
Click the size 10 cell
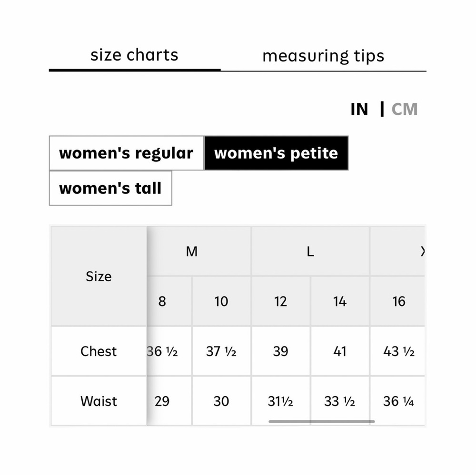[221, 301]
